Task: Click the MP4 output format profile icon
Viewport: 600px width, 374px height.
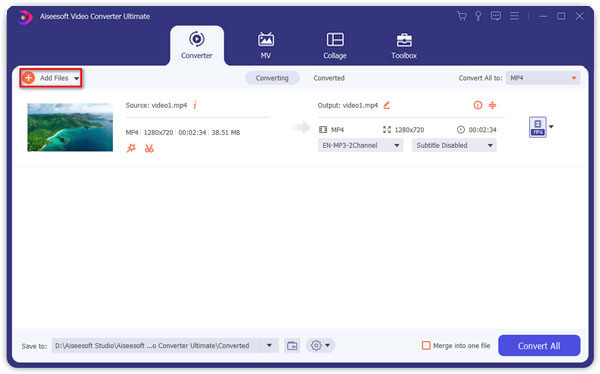Action: coord(537,127)
